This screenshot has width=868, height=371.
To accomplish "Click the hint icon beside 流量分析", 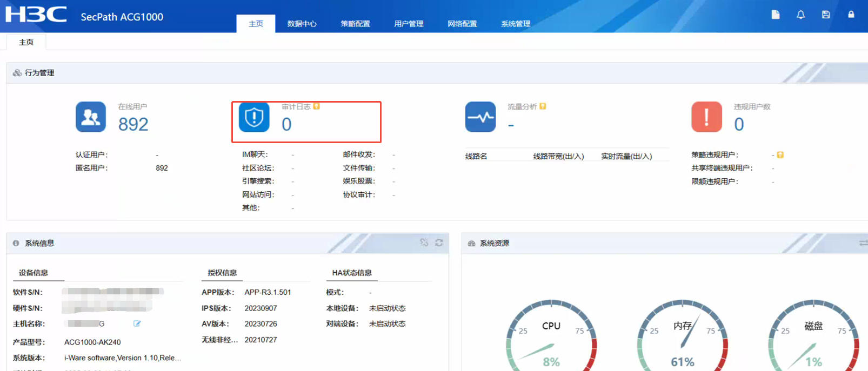I will pyautogui.click(x=543, y=106).
